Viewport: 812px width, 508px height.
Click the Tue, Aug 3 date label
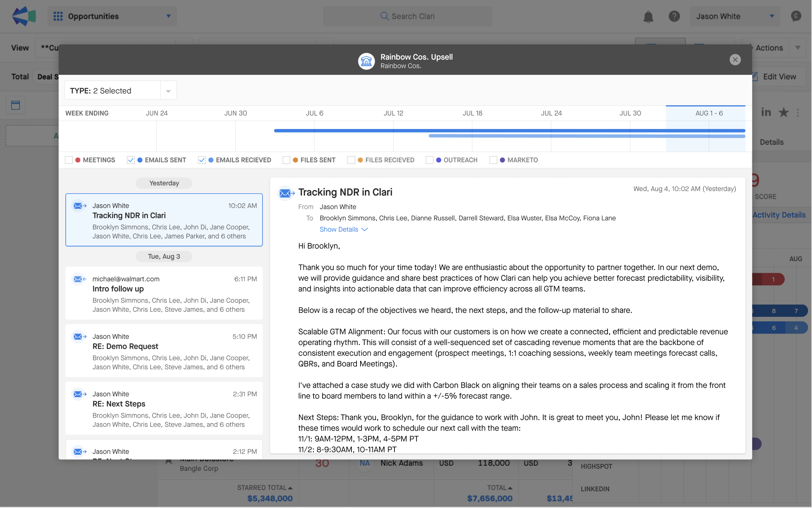click(164, 257)
